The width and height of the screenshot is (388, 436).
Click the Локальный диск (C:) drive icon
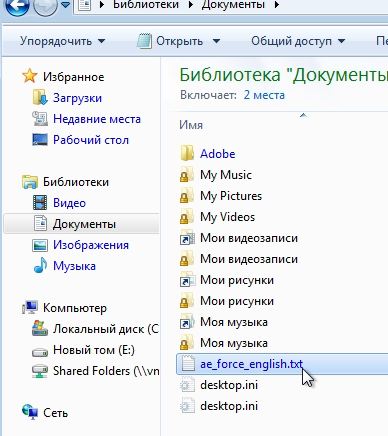point(40,328)
